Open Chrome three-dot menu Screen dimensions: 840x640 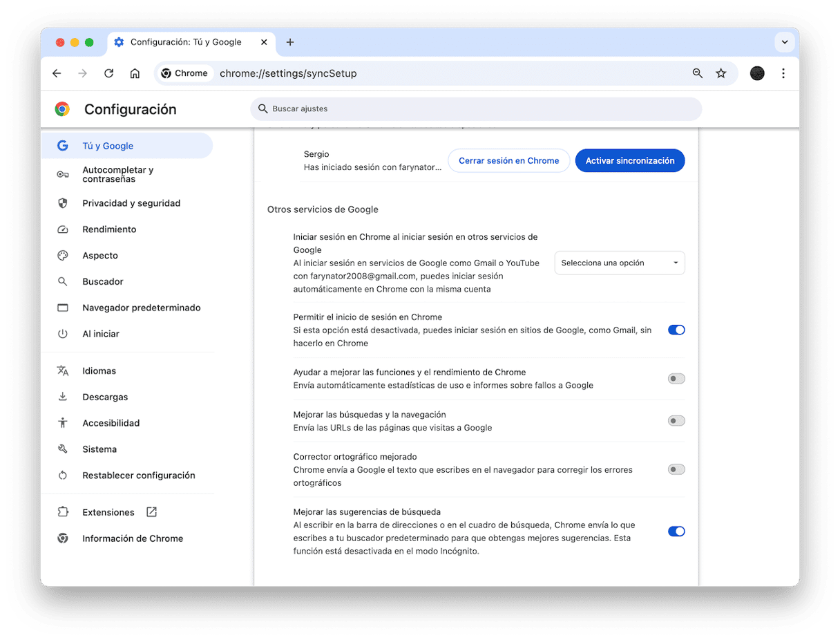click(783, 73)
